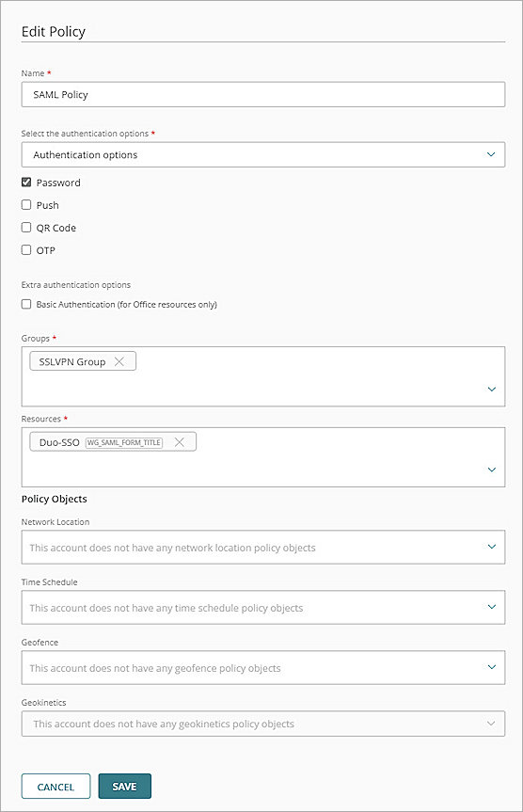This screenshot has width=523, height=812.
Task: Click the Duo-SSO resource tag text
Action: 59,443
